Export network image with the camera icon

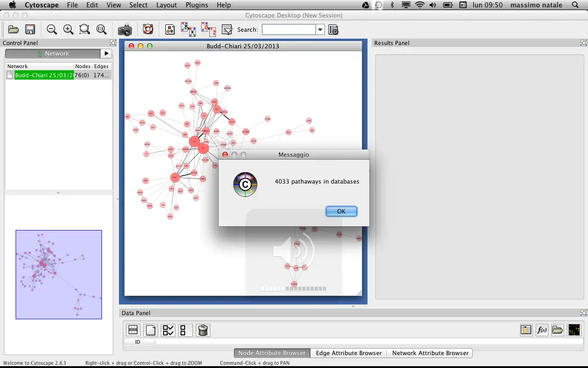click(x=125, y=30)
